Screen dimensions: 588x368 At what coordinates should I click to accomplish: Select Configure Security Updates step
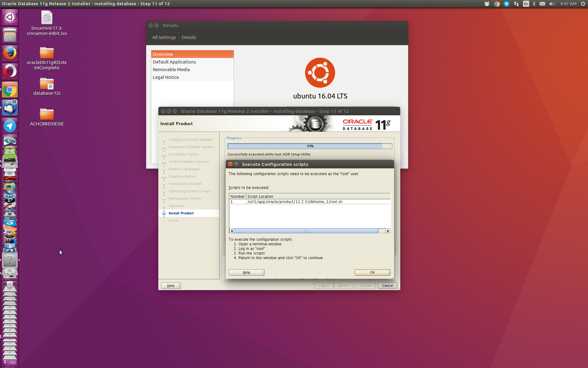coord(191,140)
